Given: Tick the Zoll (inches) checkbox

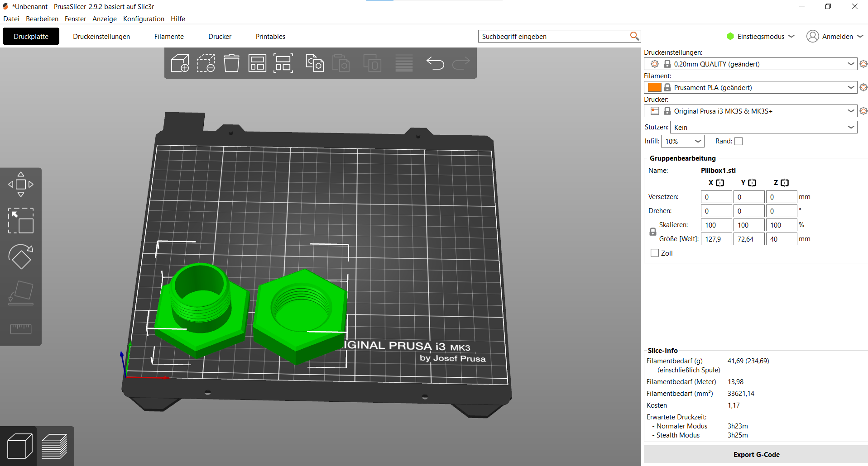Looking at the screenshot, I should tap(655, 253).
